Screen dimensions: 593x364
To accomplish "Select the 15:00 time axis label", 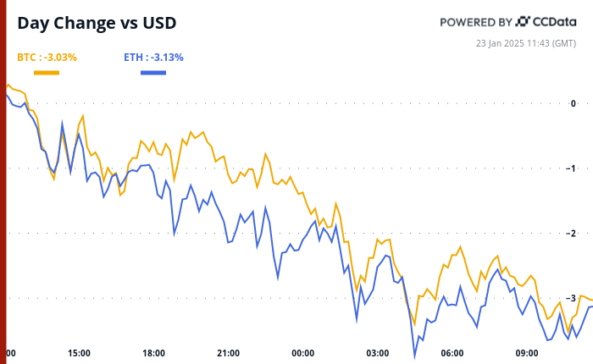I will [x=79, y=353].
